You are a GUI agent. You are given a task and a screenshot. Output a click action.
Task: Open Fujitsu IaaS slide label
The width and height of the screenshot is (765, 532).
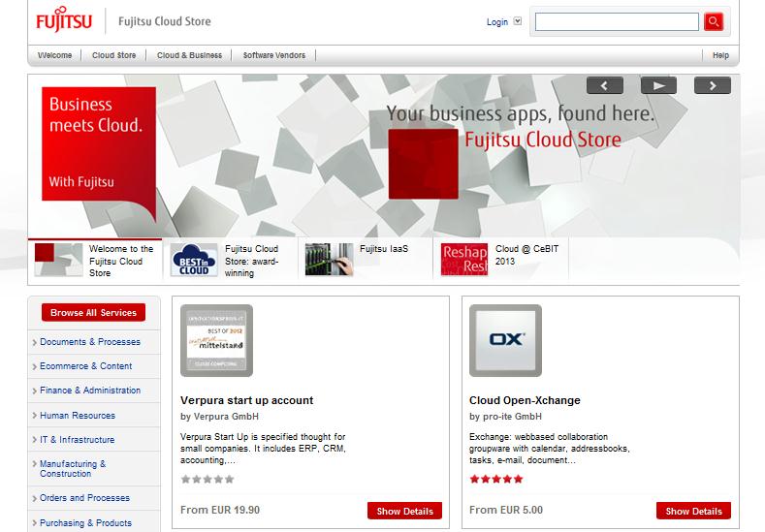384,249
